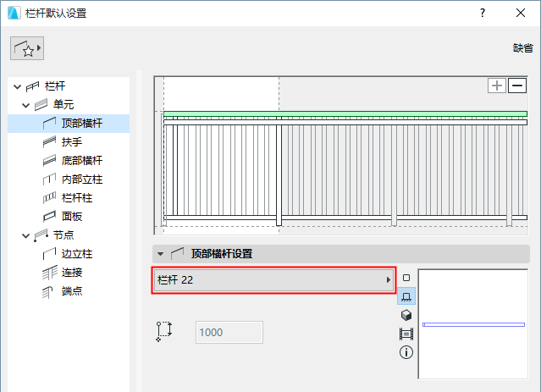Click the 顶部横杆 toprail icon

point(49,124)
